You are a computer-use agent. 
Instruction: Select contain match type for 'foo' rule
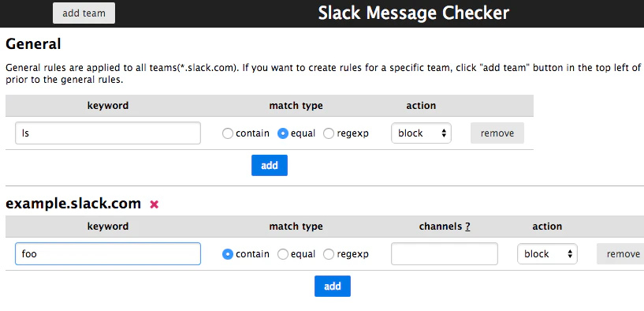click(228, 254)
